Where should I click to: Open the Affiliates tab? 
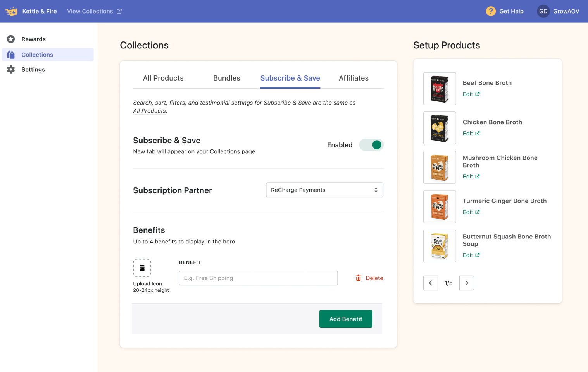click(353, 78)
